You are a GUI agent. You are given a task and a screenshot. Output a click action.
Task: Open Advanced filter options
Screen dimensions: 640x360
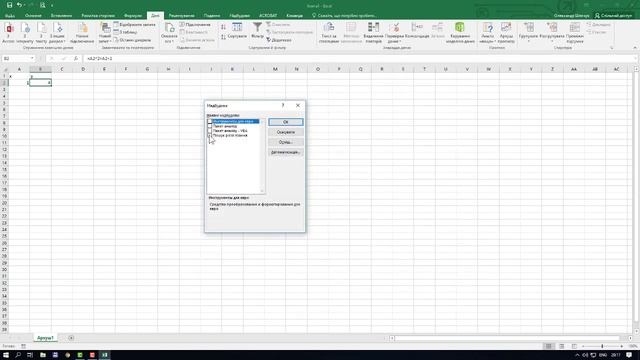pos(279,40)
